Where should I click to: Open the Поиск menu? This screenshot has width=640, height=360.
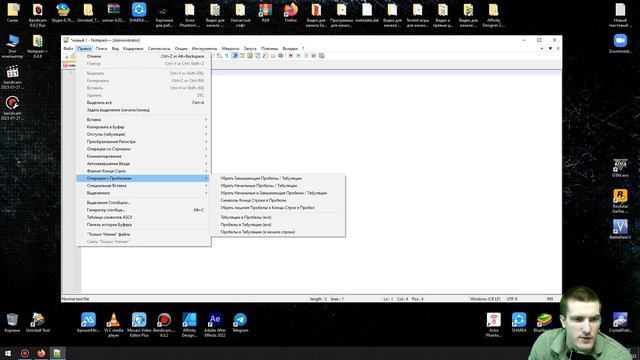click(101, 49)
